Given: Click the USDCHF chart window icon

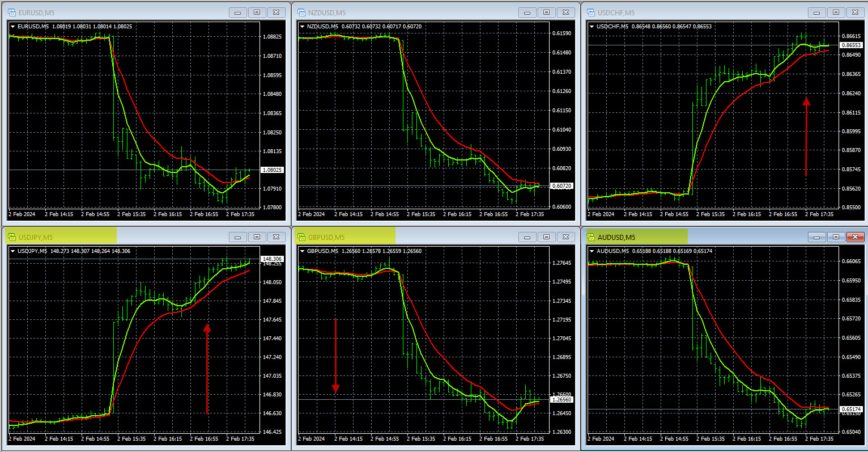Looking at the screenshot, I should [591, 12].
